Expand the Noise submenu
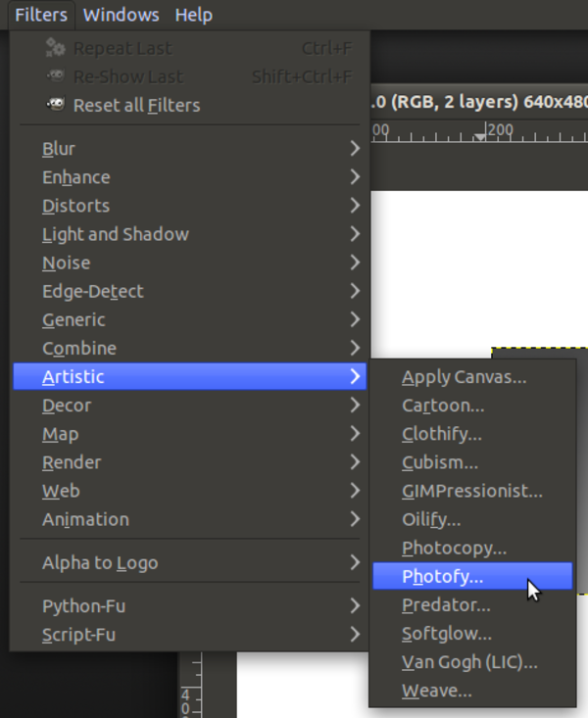Image resolution: width=588 pixels, height=718 pixels. 189,263
